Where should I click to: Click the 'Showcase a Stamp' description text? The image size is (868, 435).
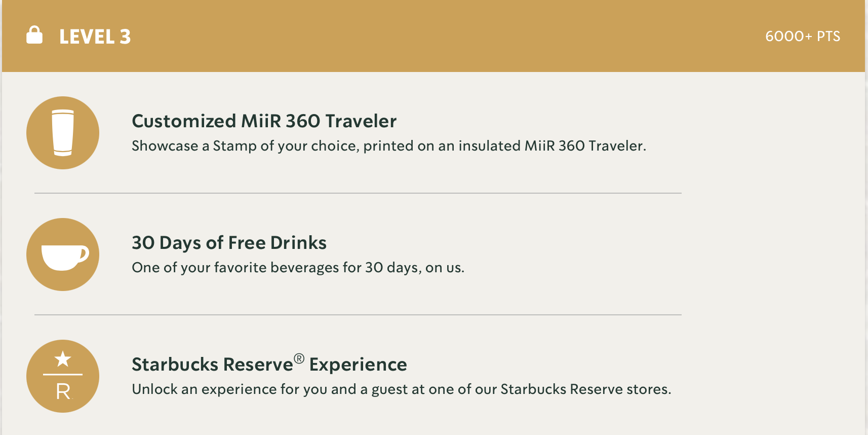pos(388,146)
